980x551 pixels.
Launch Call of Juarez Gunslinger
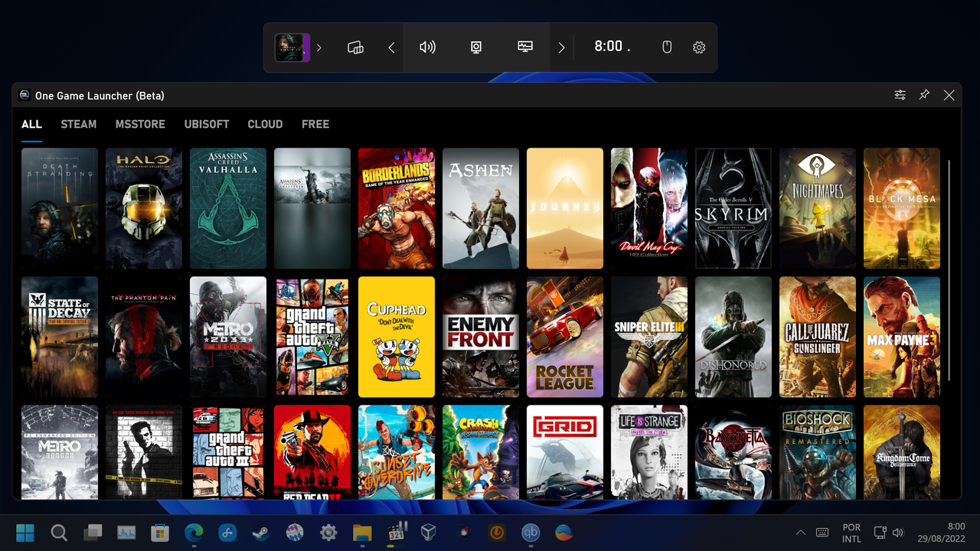pos(818,337)
